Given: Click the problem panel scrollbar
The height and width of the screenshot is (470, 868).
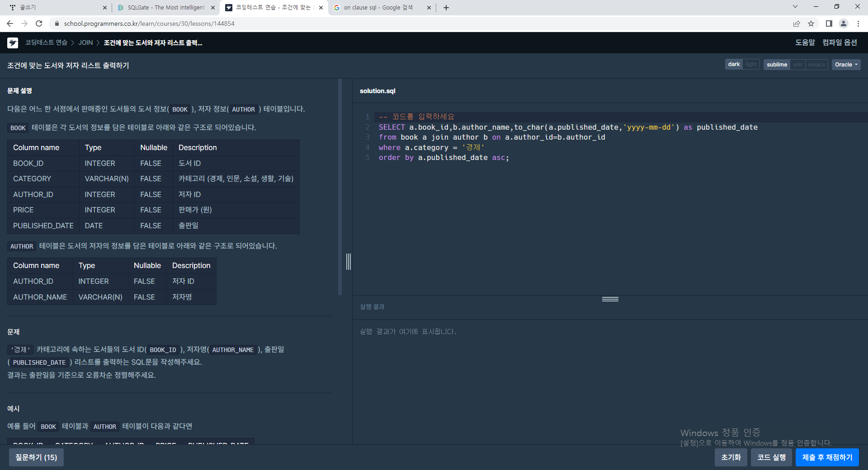Looking at the screenshot, I should 340,187.
